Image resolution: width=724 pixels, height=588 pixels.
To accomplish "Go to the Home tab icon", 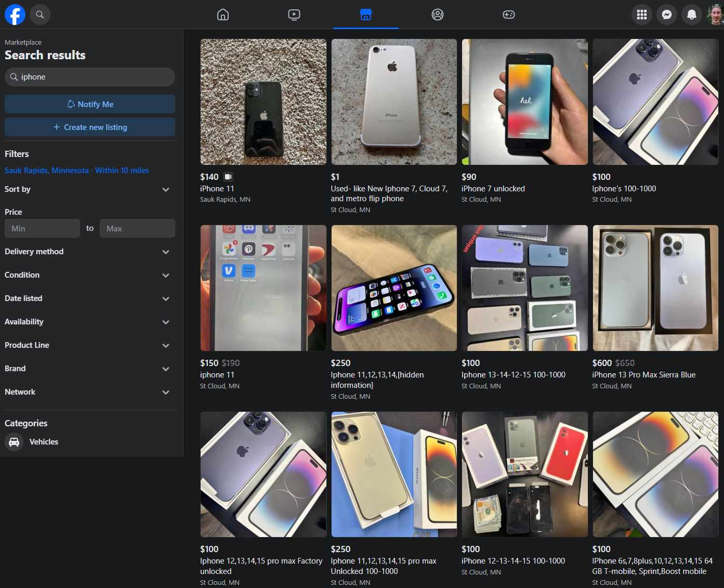I will (223, 15).
